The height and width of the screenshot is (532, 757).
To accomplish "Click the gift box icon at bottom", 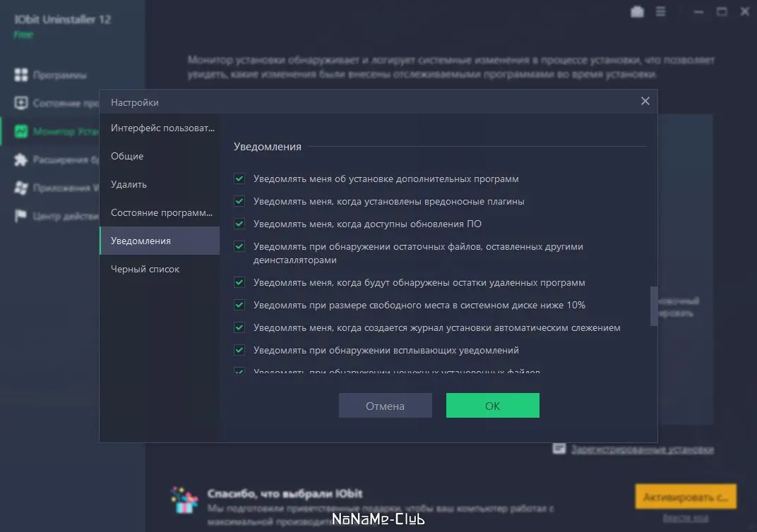I will pyautogui.click(x=184, y=500).
